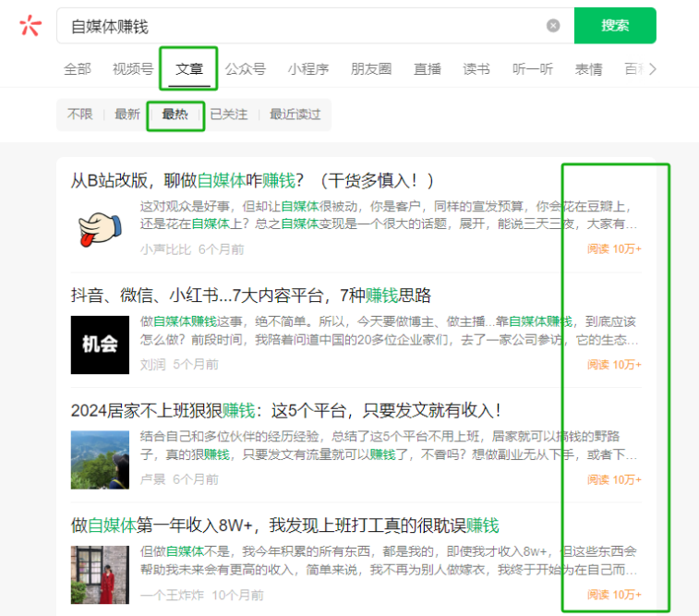Viewport: 699px width, 616px height.
Task: Open the 小程序 tab
Action: tap(308, 69)
